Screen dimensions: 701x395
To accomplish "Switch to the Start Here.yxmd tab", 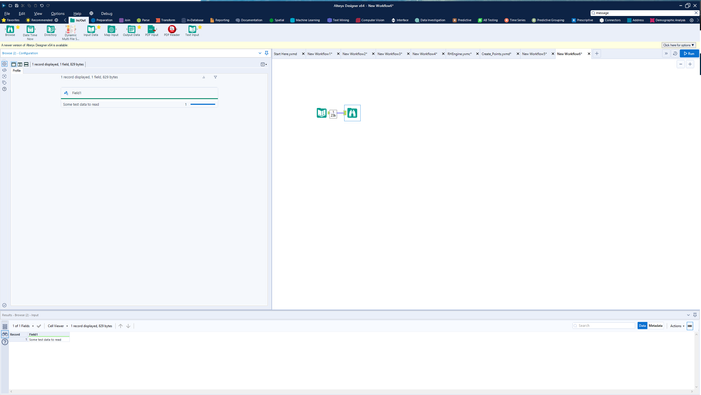I will pos(285,54).
